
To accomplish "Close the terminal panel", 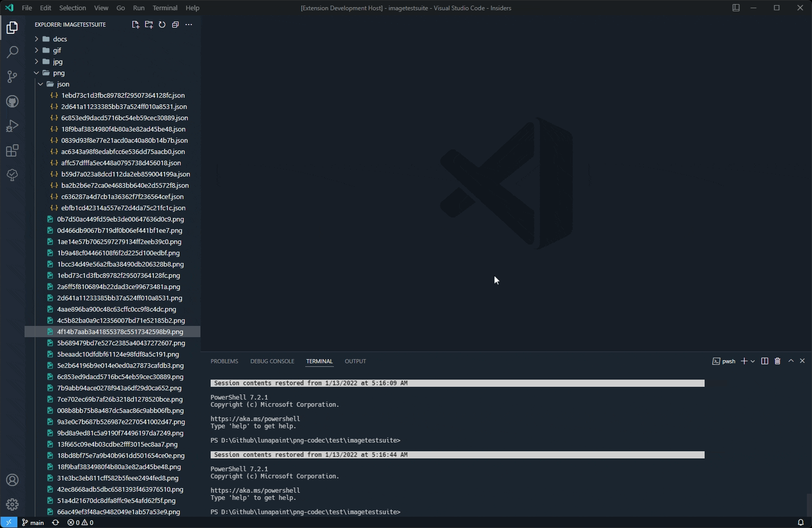I will (x=802, y=361).
